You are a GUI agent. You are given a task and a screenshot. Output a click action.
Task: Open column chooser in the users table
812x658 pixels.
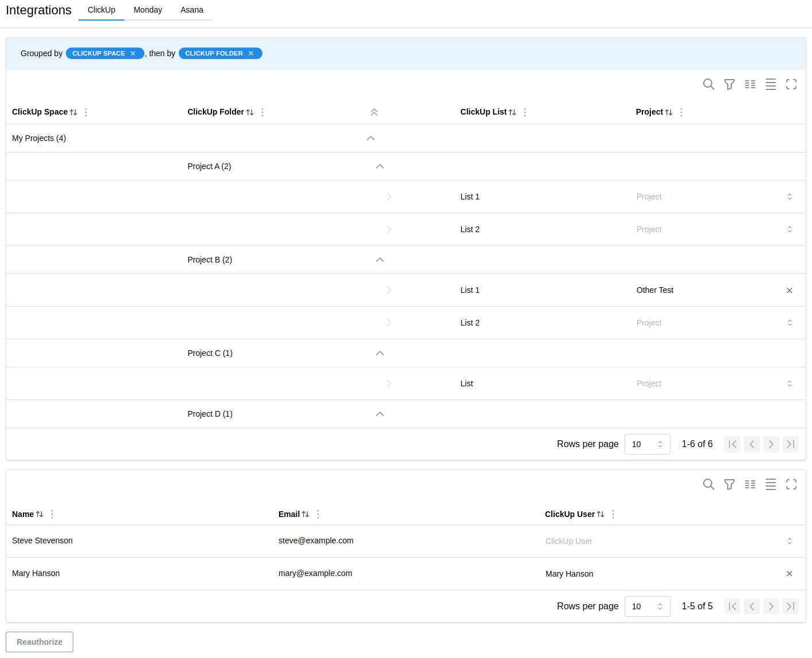coord(750,484)
